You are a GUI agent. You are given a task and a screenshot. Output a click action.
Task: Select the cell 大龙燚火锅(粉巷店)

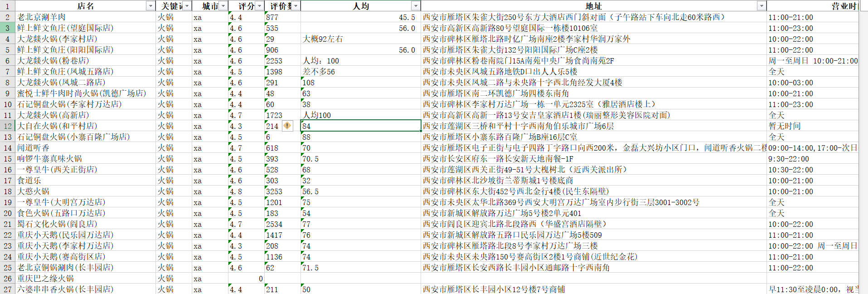tap(86, 61)
